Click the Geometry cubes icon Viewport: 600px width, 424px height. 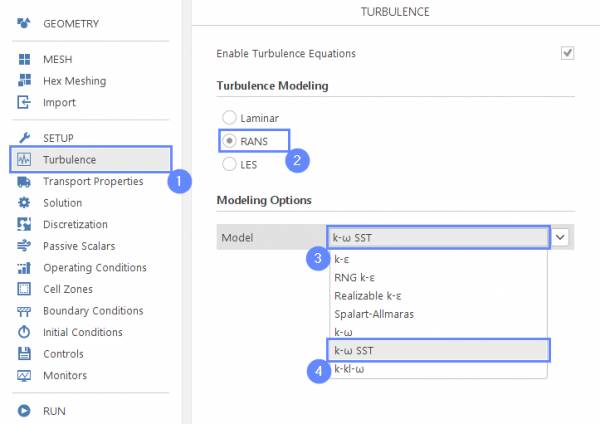click(24, 22)
